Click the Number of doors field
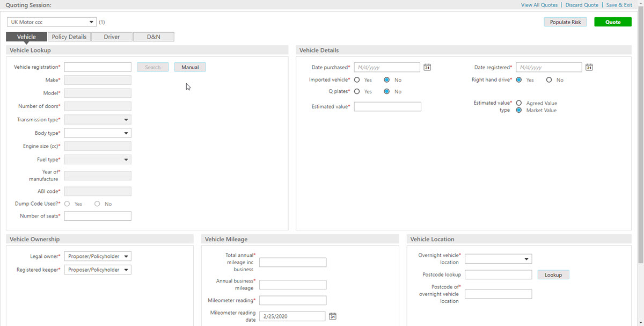644x326 pixels. tap(98, 106)
